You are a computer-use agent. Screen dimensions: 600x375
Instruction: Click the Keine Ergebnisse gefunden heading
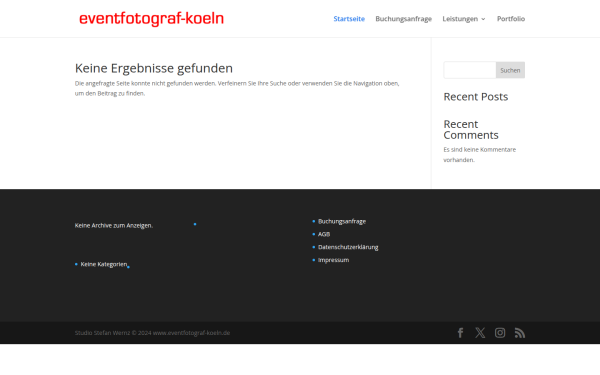[153, 68]
